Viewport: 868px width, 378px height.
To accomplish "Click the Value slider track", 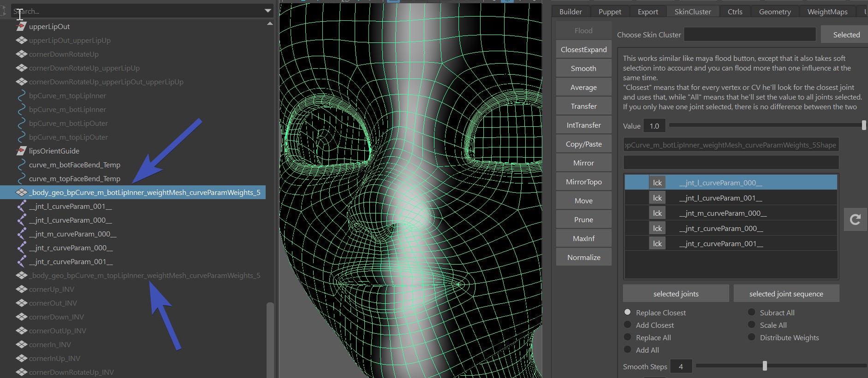I will pyautogui.click(x=767, y=125).
